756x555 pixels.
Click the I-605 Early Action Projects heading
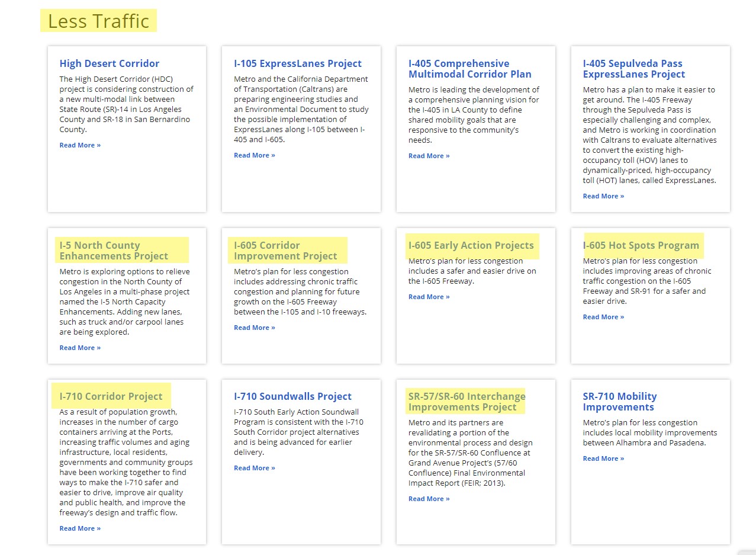click(x=471, y=245)
